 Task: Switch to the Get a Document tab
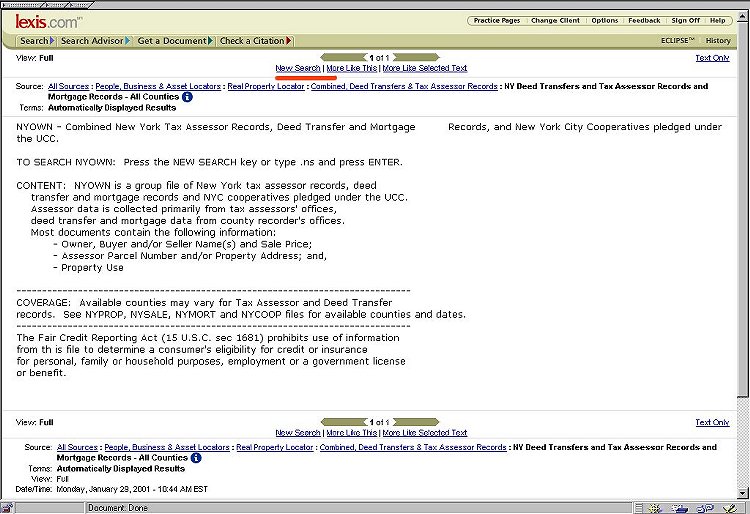click(175, 41)
